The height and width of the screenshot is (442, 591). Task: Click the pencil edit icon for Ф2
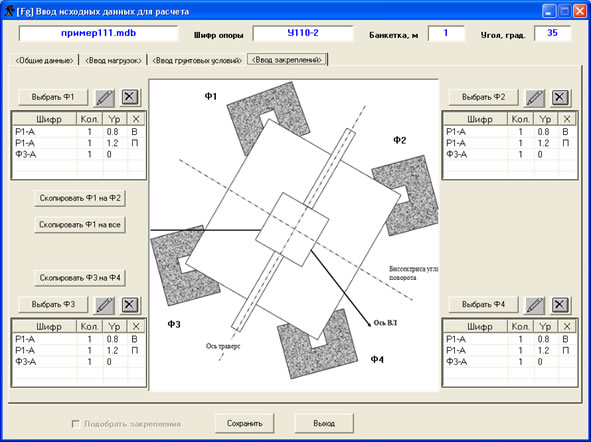click(x=534, y=98)
